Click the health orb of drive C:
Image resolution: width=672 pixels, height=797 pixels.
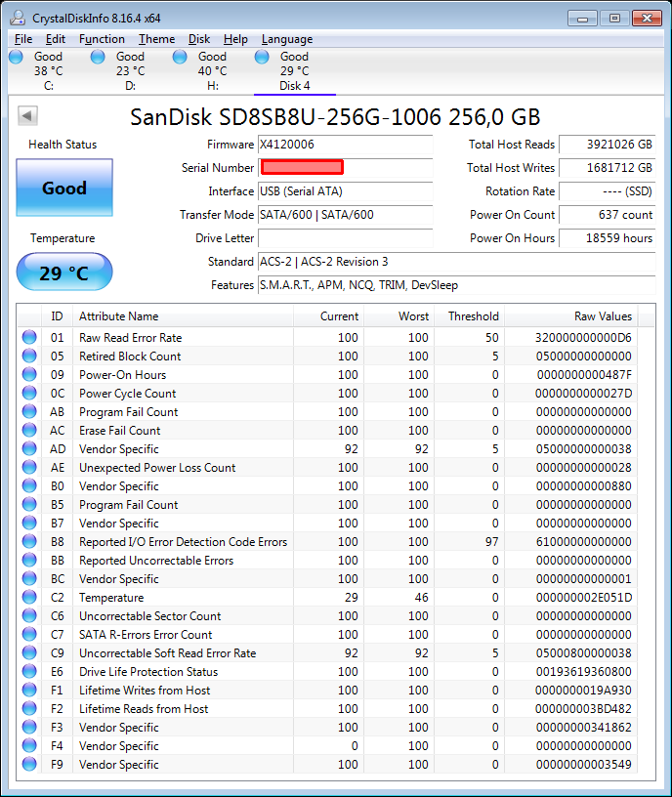pyautogui.click(x=17, y=58)
